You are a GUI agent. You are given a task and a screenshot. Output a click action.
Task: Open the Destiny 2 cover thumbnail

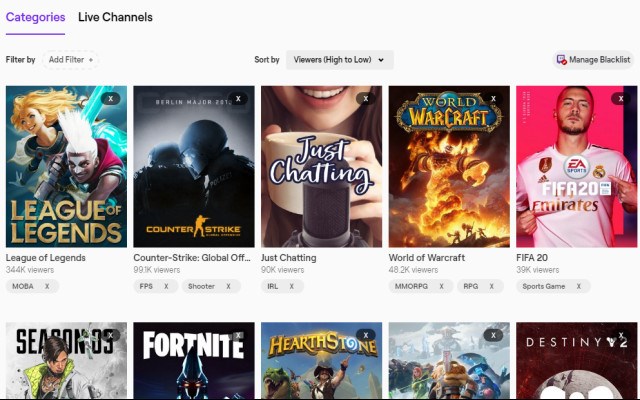[x=577, y=361]
